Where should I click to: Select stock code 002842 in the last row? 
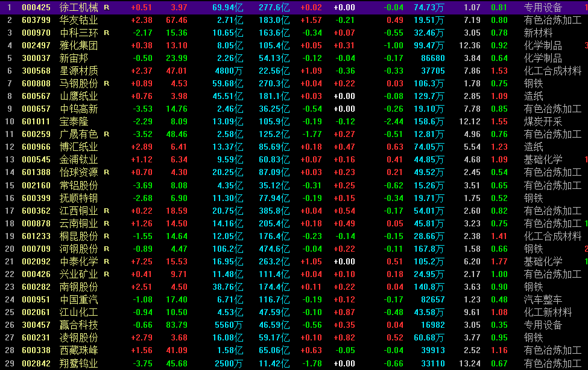(36, 363)
